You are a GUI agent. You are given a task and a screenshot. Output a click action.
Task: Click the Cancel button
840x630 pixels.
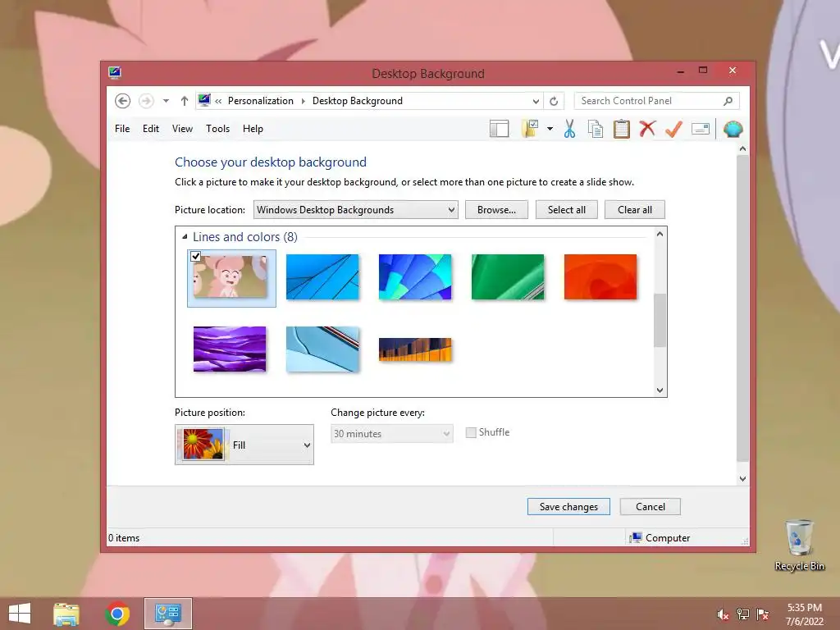(x=651, y=507)
